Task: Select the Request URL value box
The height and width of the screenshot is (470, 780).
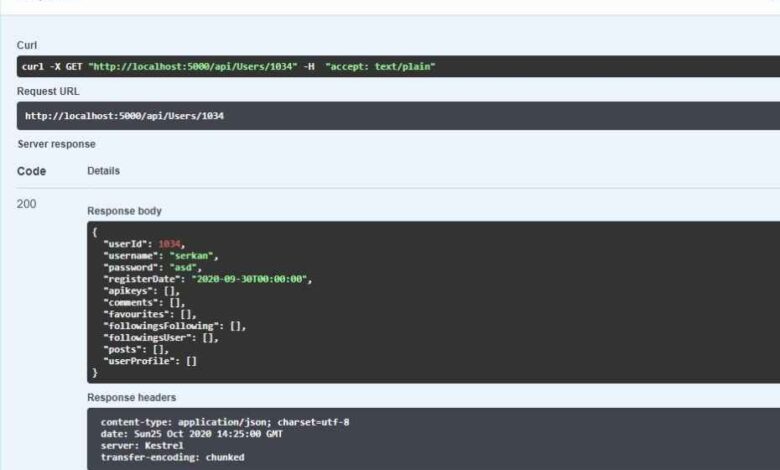Action: coord(398,116)
